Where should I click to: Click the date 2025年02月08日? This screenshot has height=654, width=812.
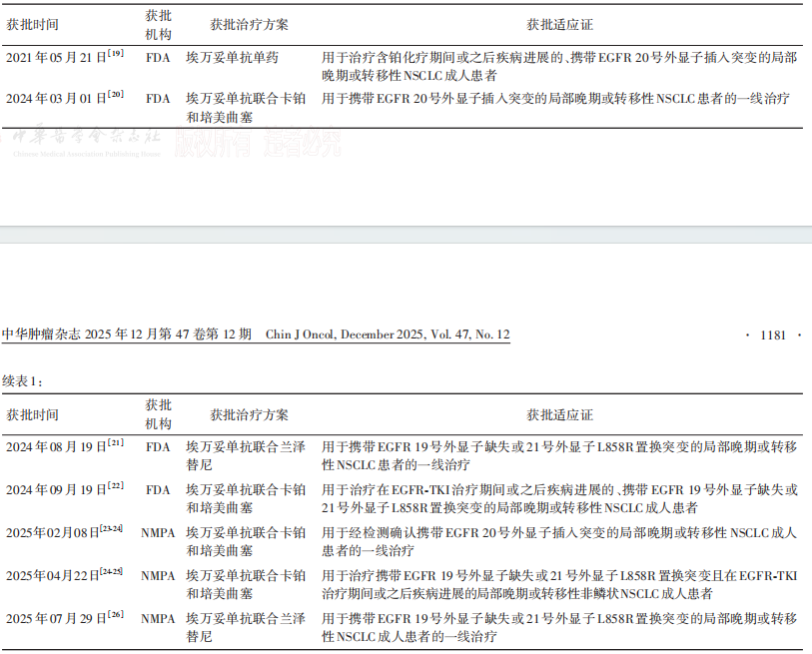click(x=53, y=533)
